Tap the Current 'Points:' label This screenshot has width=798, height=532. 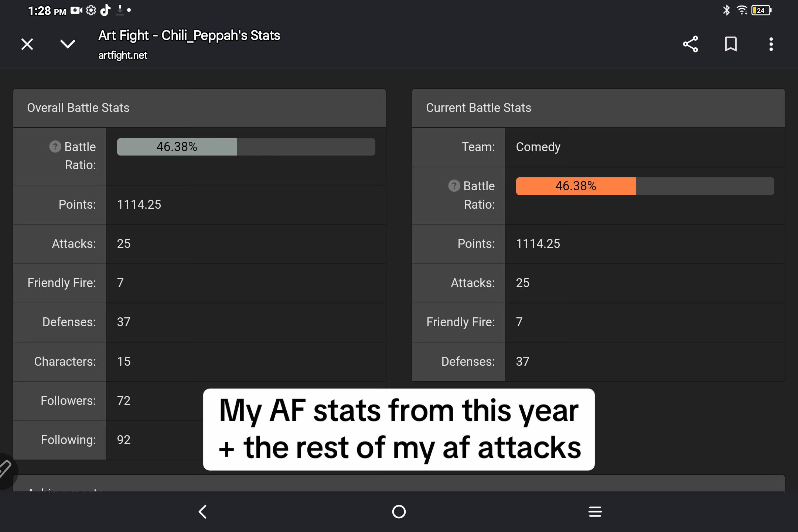click(x=476, y=244)
